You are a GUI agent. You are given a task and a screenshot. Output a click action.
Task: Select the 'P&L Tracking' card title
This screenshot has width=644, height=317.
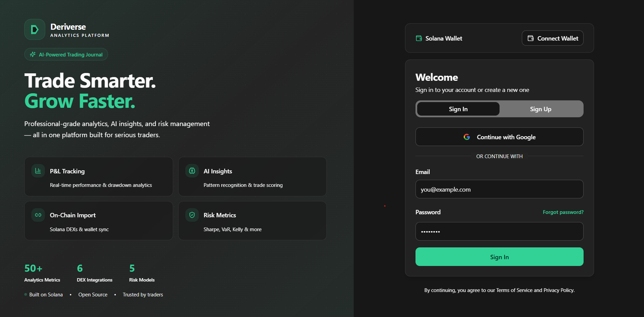click(67, 171)
